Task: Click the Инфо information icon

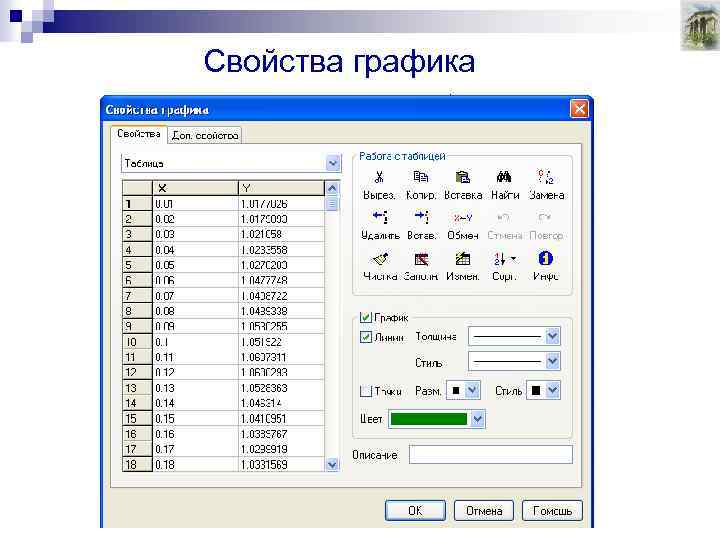Action: [546, 259]
